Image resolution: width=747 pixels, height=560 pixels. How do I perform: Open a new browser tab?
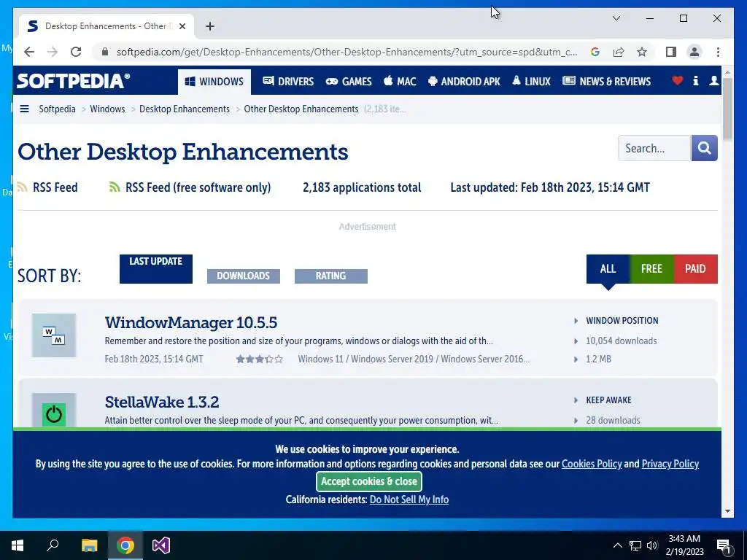pyautogui.click(x=209, y=26)
